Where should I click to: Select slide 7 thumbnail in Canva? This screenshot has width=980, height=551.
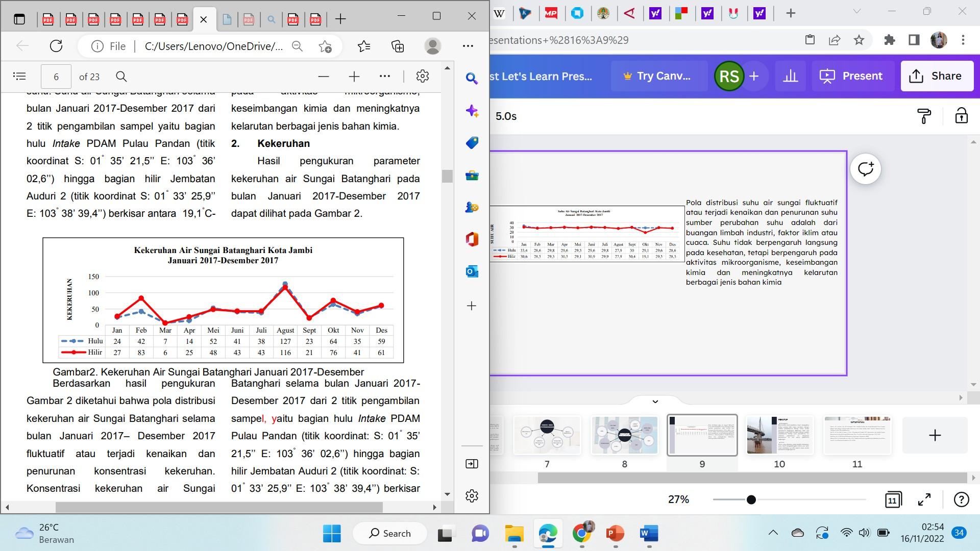[x=547, y=435]
